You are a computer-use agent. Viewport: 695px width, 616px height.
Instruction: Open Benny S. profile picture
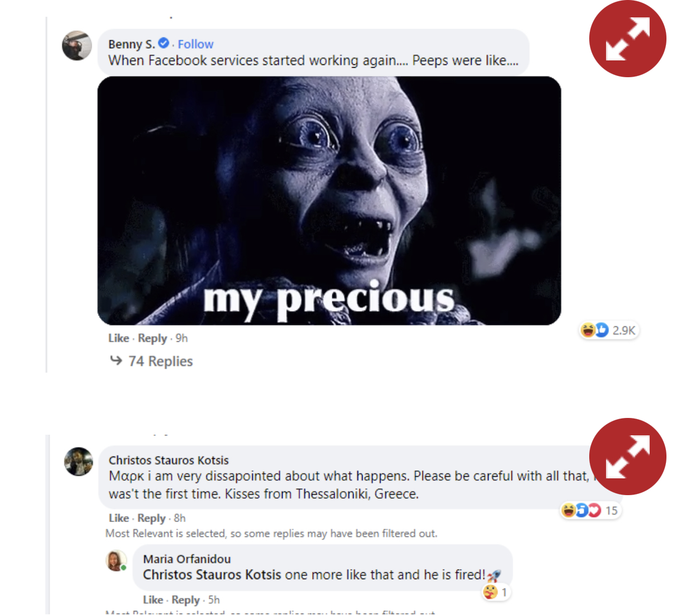click(x=77, y=45)
